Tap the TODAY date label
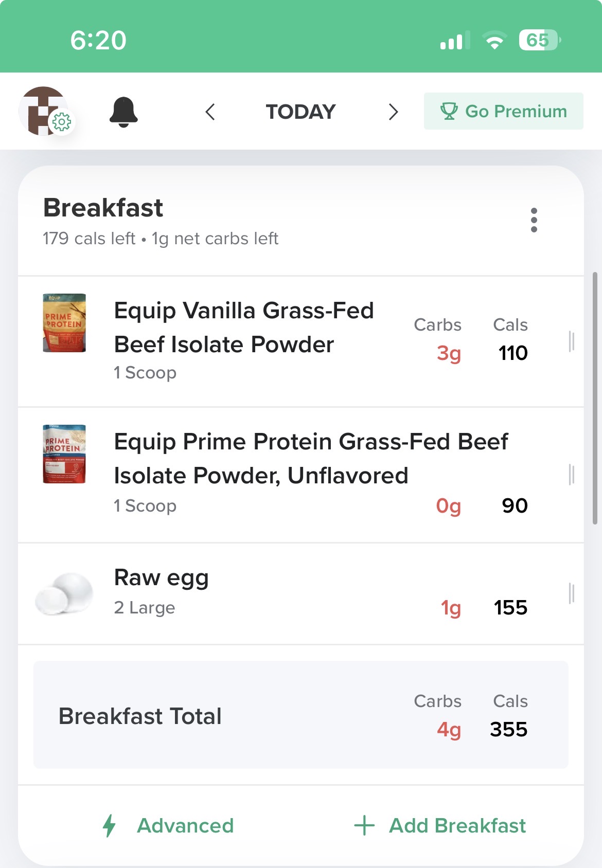 (x=300, y=112)
